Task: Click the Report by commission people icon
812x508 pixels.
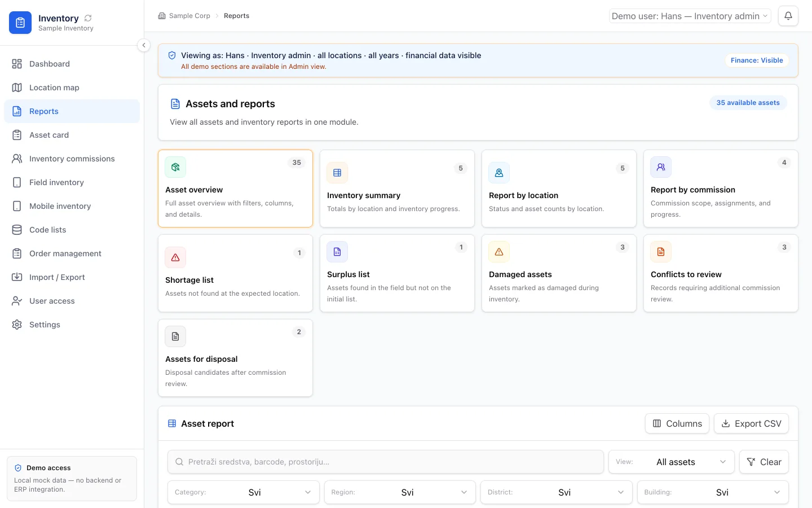Action: 661,167
